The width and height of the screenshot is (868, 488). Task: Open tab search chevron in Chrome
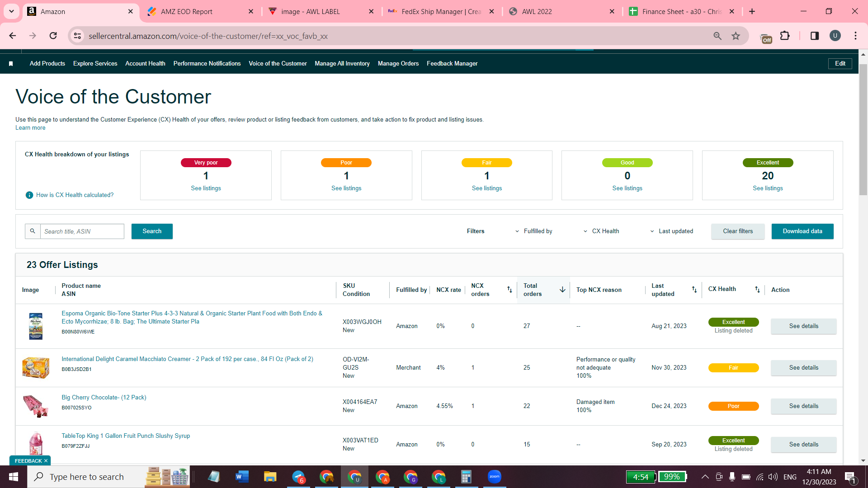pyautogui.click(x=11, y=11)
